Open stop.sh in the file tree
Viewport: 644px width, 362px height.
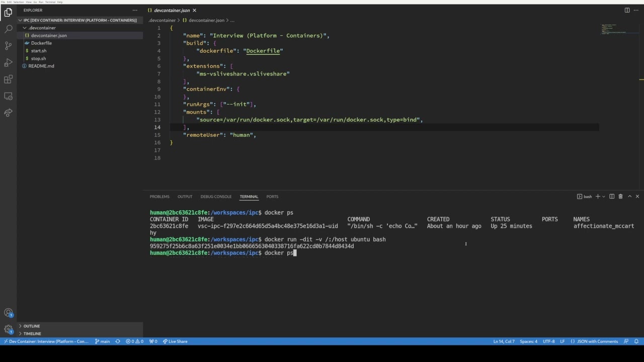click(79, 58)
